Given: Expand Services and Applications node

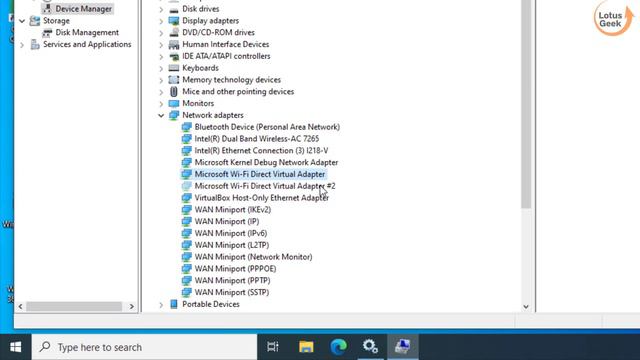Looking at the screenshot, I should [22, 44].
